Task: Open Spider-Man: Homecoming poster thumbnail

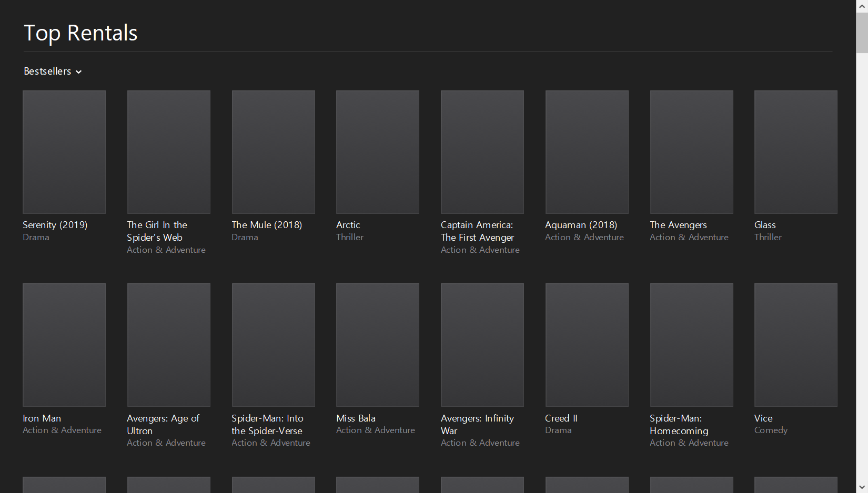Action: pos(692,345)
